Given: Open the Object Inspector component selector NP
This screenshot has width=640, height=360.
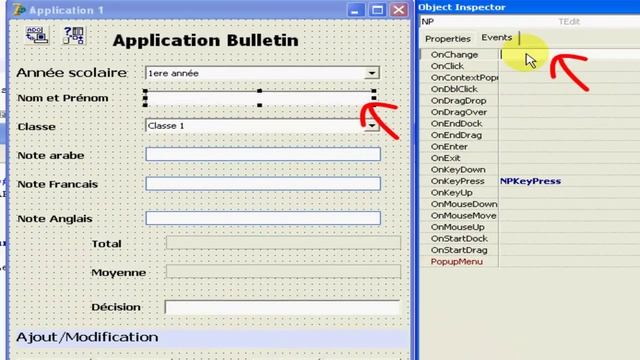Looking at the screenshot, I should [x=530, y=22].
